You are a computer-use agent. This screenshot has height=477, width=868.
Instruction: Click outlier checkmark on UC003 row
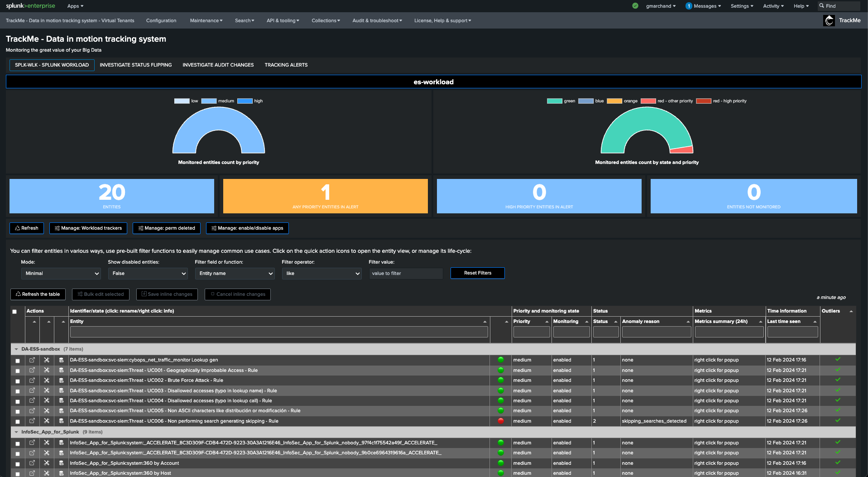click(838, 390)
